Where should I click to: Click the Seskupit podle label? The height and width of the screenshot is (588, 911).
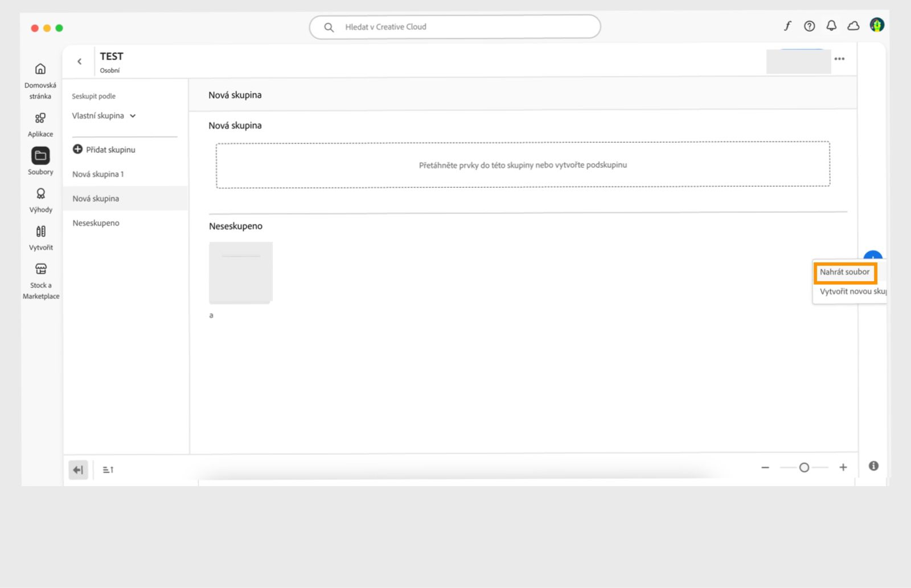click(93, 96)
